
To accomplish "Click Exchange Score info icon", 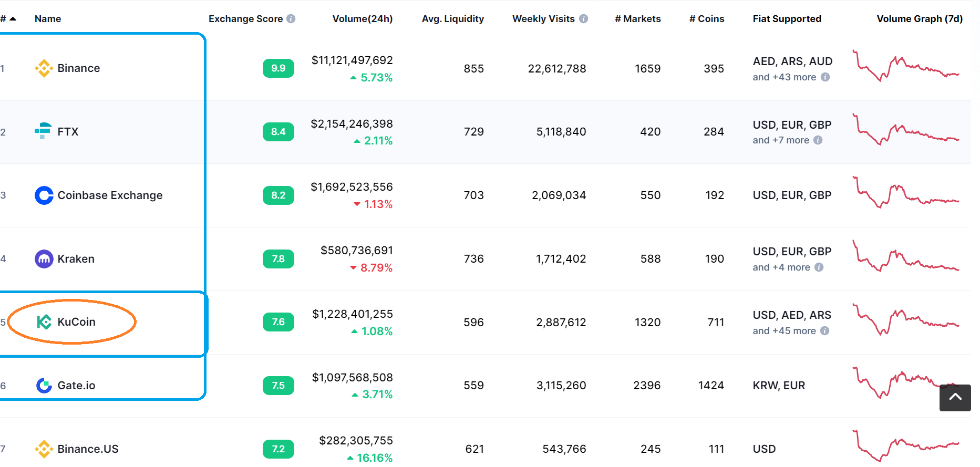I will (x=291, y=19).
